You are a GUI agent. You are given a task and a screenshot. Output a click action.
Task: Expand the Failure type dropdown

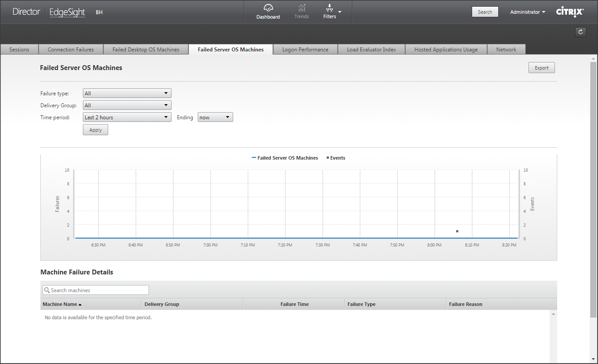click(127, 94)
